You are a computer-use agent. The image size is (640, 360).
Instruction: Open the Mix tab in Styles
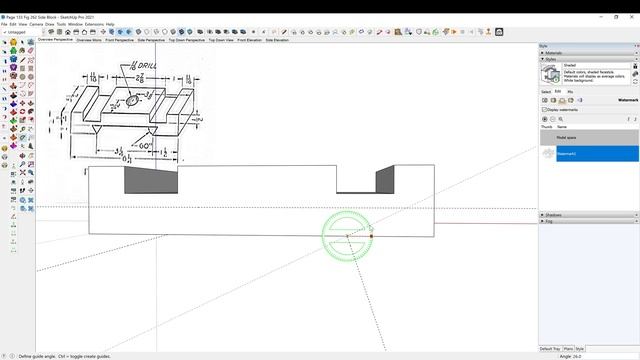click(570, 92)
